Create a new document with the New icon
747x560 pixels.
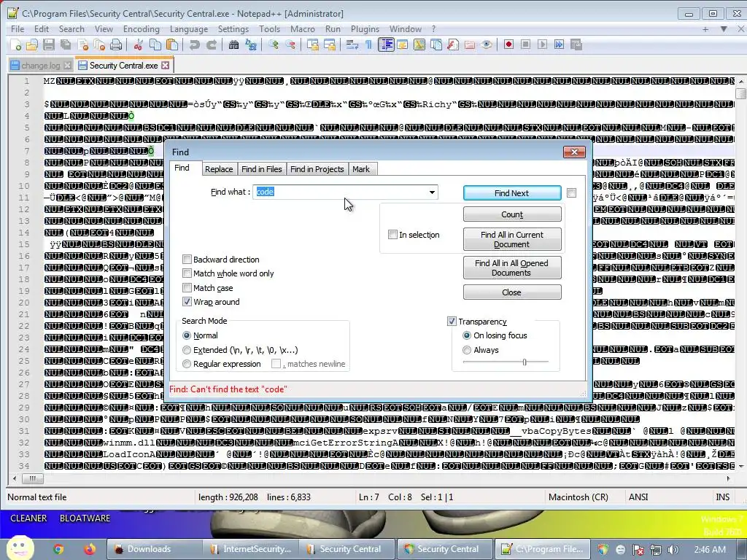point(16,44)
